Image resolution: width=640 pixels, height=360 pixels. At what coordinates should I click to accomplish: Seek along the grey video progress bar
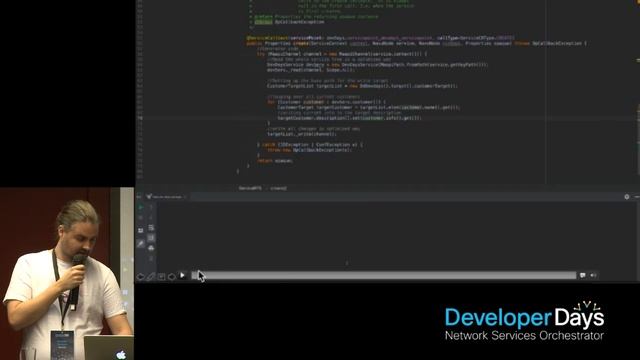pyautogui.click(x=384, y=276)
